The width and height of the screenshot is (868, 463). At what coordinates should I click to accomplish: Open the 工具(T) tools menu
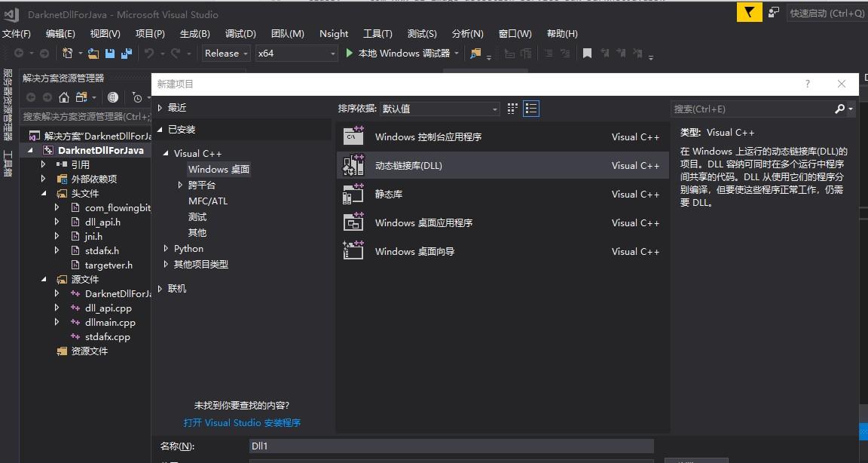(377, 34)
